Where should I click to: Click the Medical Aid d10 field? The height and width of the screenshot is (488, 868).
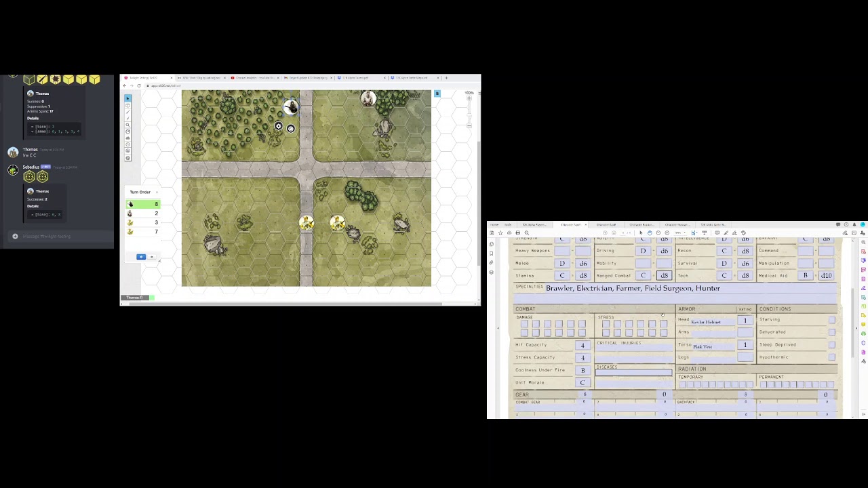tap(826, 275)
